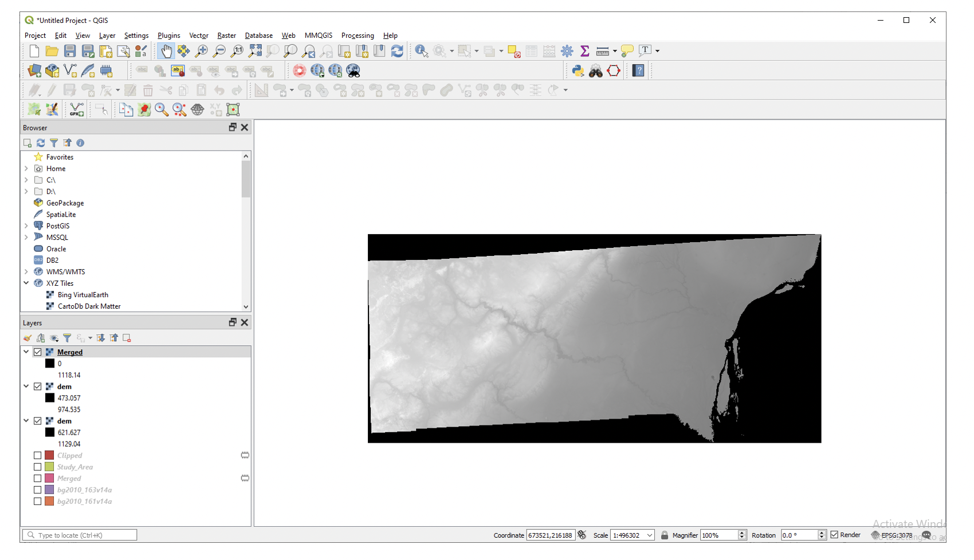Collapse the XYZ Tiles node
This screenshot has height=560, width=974.
click(26, 283)
